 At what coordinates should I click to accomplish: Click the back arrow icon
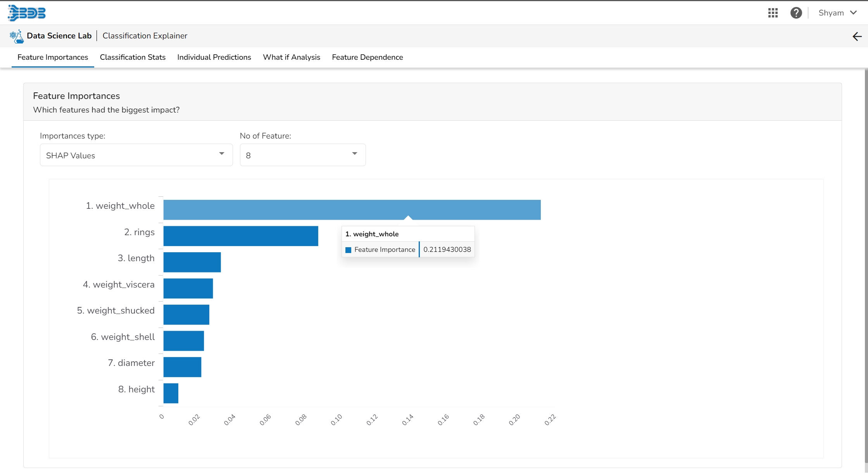tap(857, 36)
